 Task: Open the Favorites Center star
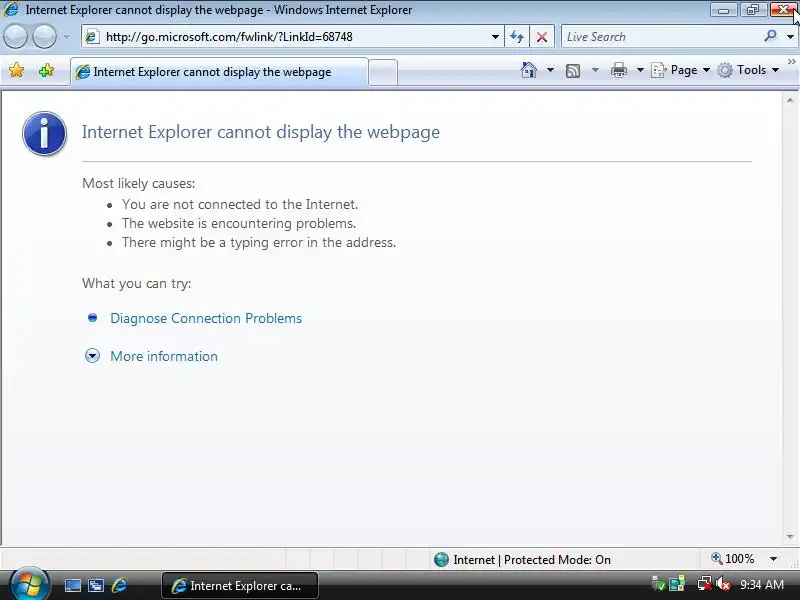17,70
